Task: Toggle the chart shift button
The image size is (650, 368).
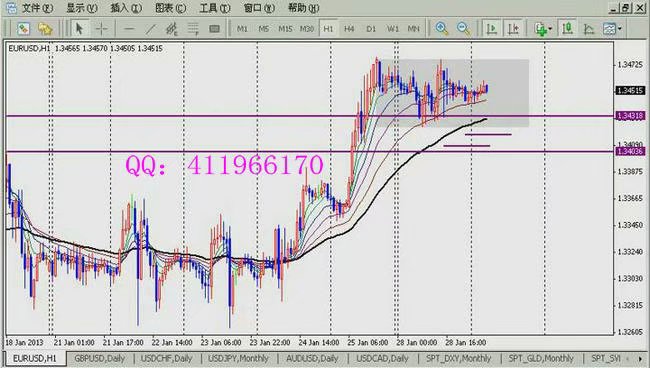Action: point(514,29)
